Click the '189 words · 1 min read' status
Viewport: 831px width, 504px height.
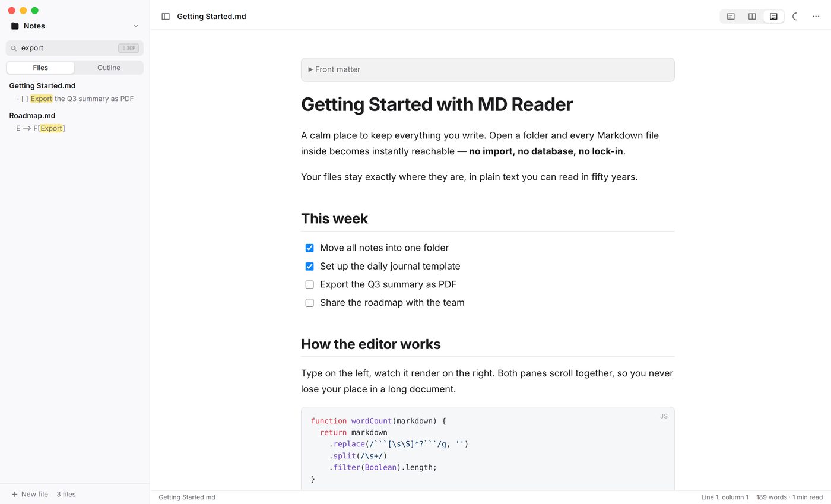(x=789, y=497)
